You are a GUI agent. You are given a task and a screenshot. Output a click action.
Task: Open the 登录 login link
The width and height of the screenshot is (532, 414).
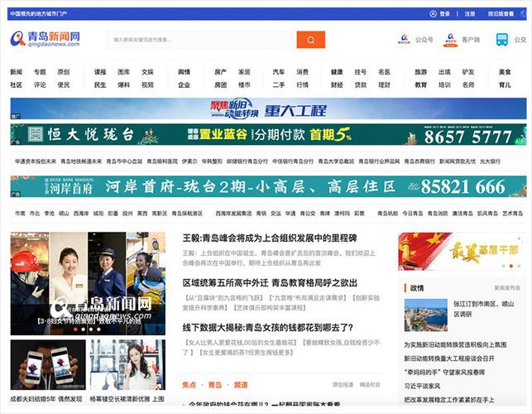pos(445,14)
